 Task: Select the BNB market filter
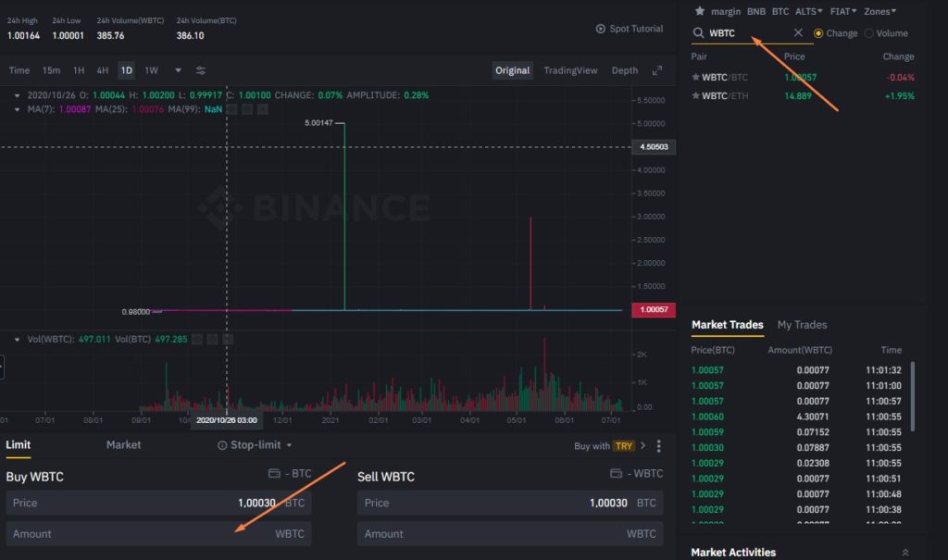tap(756, 11)
